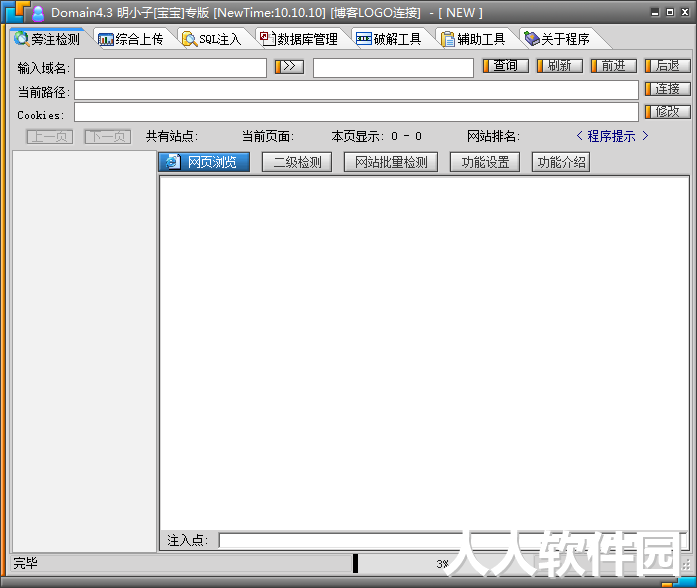Click the 连接 button
Viewport: 697px width, 588px height.
coord(668,89)
